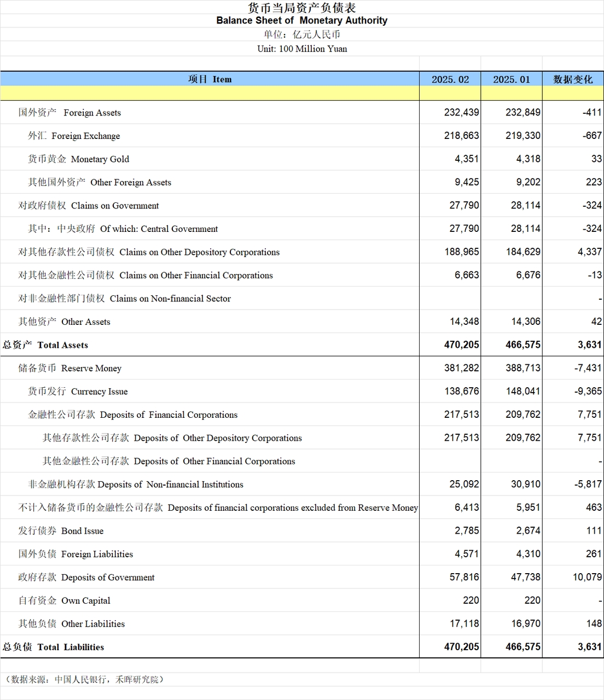
Task: Select the 188,965 Claims on Other Depository value
Action: [461, 252]
